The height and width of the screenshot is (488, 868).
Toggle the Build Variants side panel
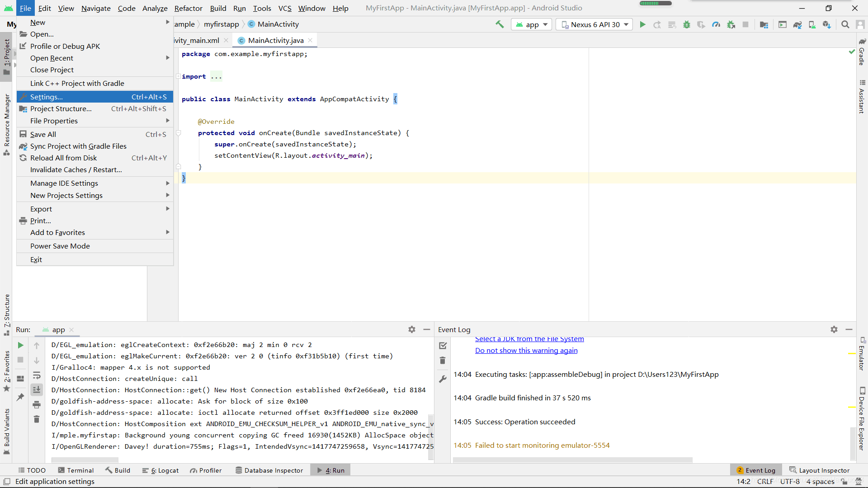tap(6, 432)
